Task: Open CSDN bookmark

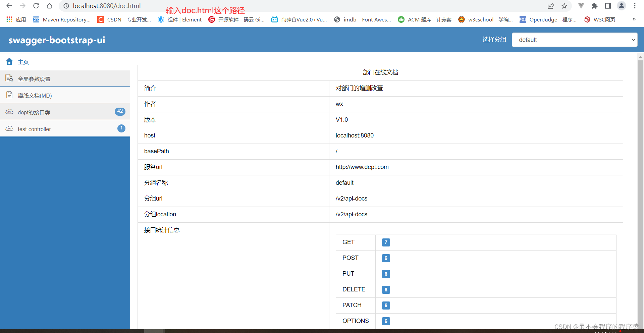Action: pos(124,19)
